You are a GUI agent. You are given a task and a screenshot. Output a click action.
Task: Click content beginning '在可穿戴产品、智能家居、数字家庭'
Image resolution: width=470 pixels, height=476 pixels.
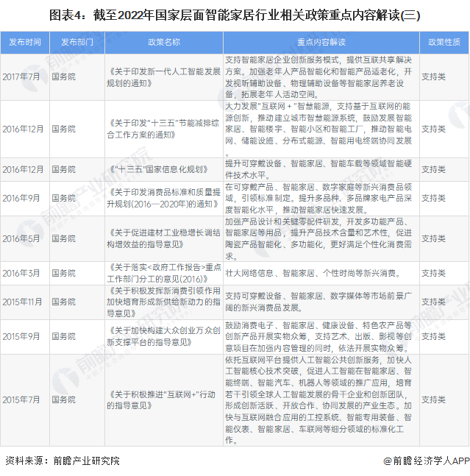click(x=318, y=198)
